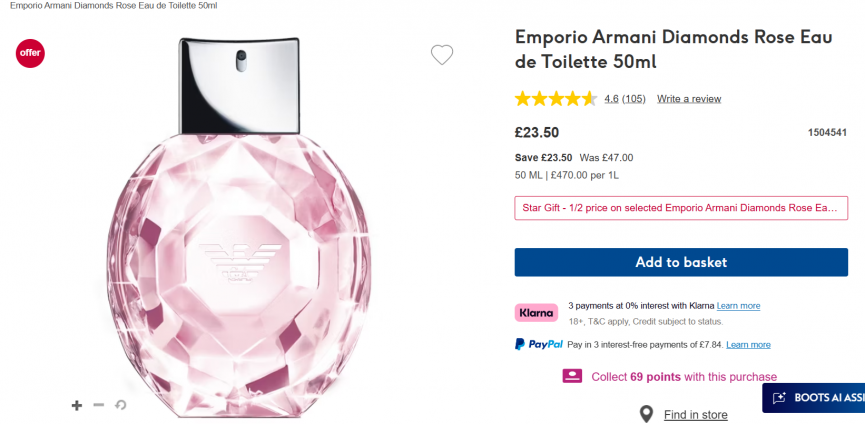Click the Boots AI assistant sparkle icon

click(779, 397)
